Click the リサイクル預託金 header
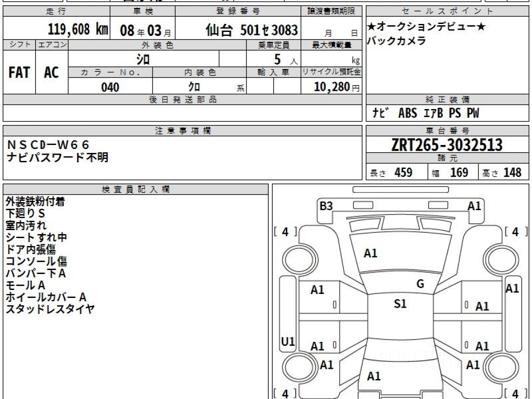The height and width of the screenshot is (399, 532). pos(332,73)
